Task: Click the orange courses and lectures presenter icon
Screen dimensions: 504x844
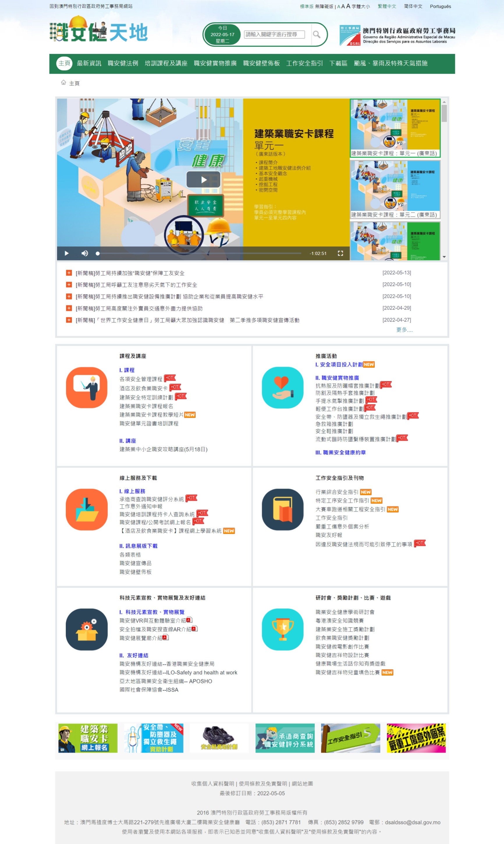Action: (87, 387)
